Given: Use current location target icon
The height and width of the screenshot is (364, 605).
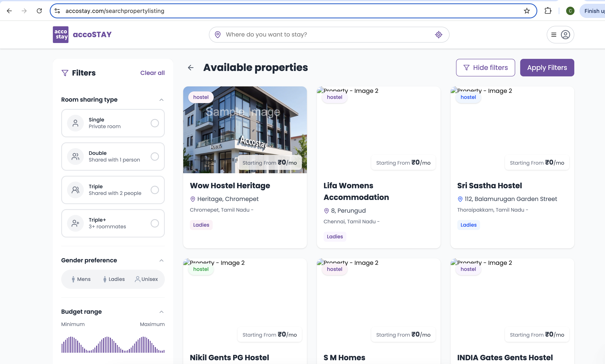Looking at the screenshot, I should point(438,35).
